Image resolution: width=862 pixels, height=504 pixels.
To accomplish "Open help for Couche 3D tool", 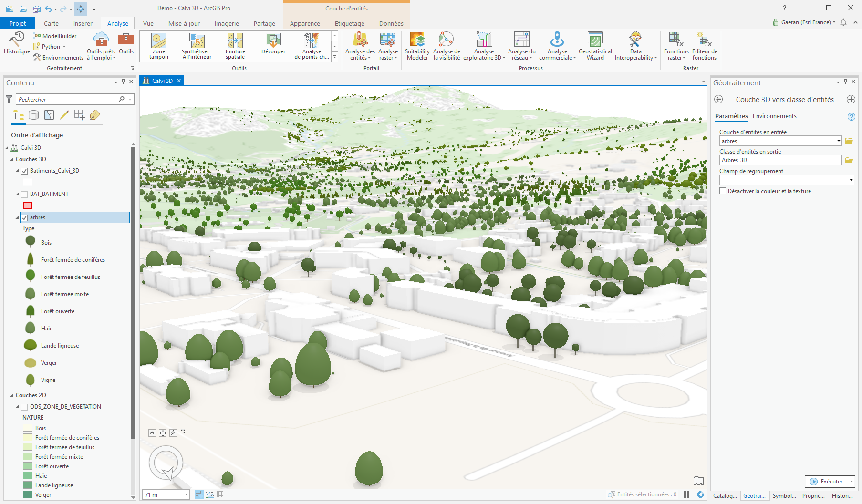I will [852, 117].
